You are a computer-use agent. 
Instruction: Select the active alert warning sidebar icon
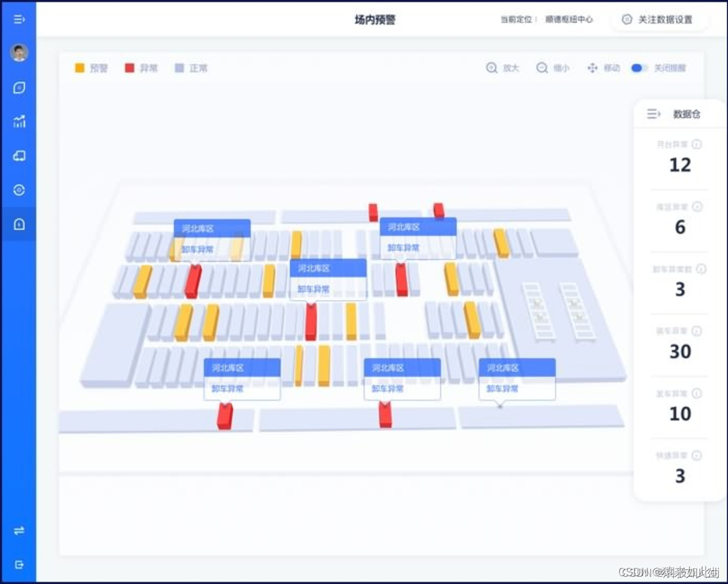click(19, 224)
